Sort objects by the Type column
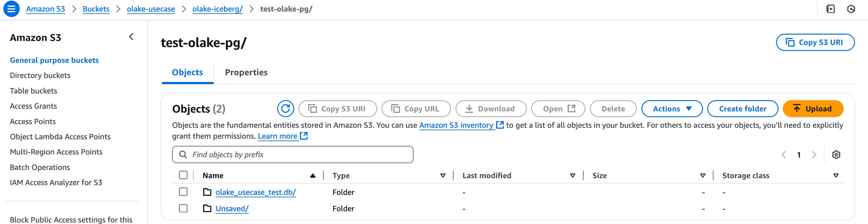The width and height of the screenshot is (868, 224). pyautogui.click(x=442, y=175)
